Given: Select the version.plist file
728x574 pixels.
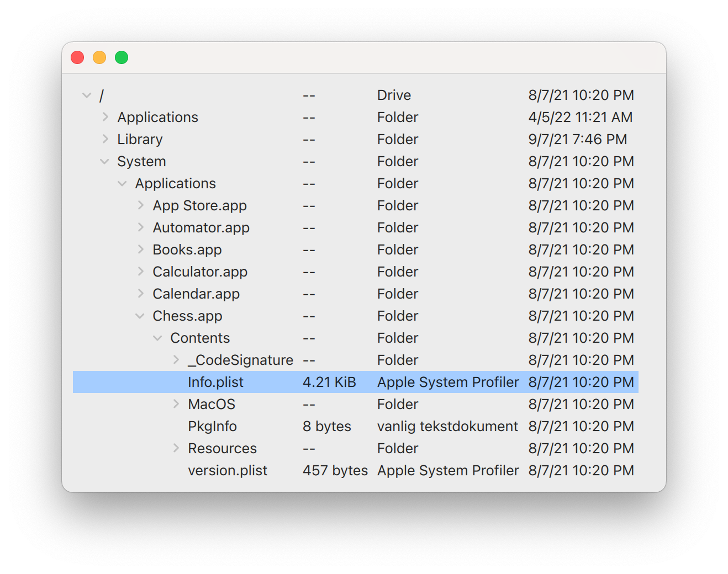Looking at the screenshot, I should pos(227,470).
